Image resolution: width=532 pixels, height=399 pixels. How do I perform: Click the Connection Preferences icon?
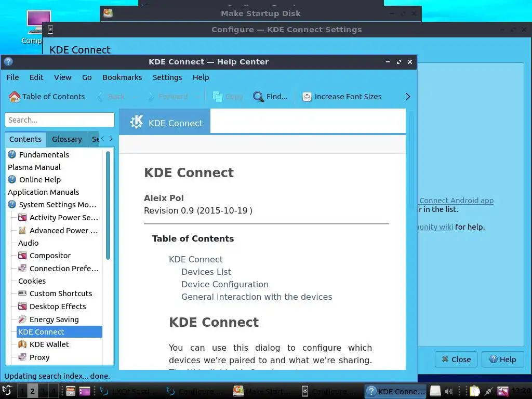click(22, 269)
